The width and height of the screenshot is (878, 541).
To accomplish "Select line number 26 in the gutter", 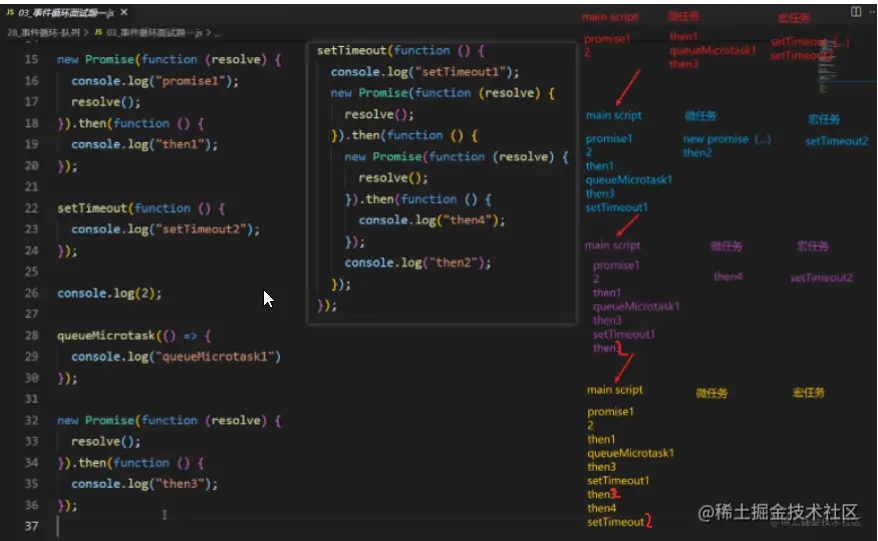I will pos(31,293).
